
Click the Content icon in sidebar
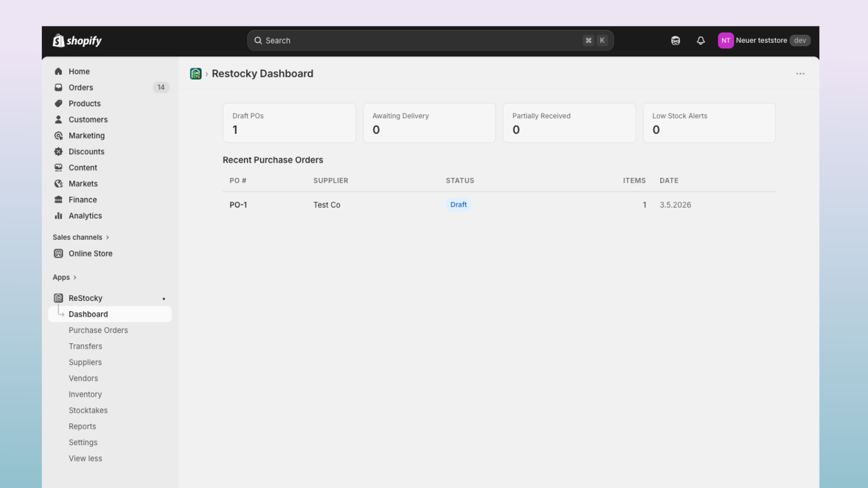[59, 168]
